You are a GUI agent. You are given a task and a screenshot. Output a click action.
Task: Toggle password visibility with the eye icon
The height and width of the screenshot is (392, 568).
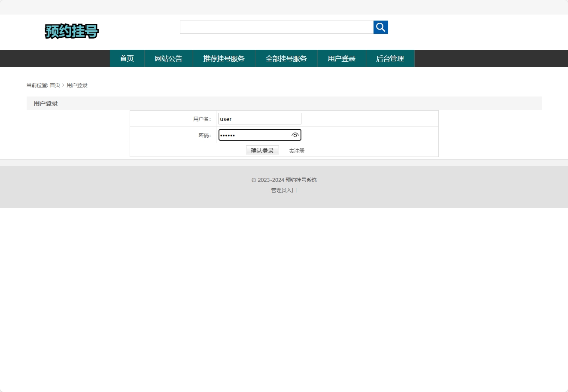point(295,135)
